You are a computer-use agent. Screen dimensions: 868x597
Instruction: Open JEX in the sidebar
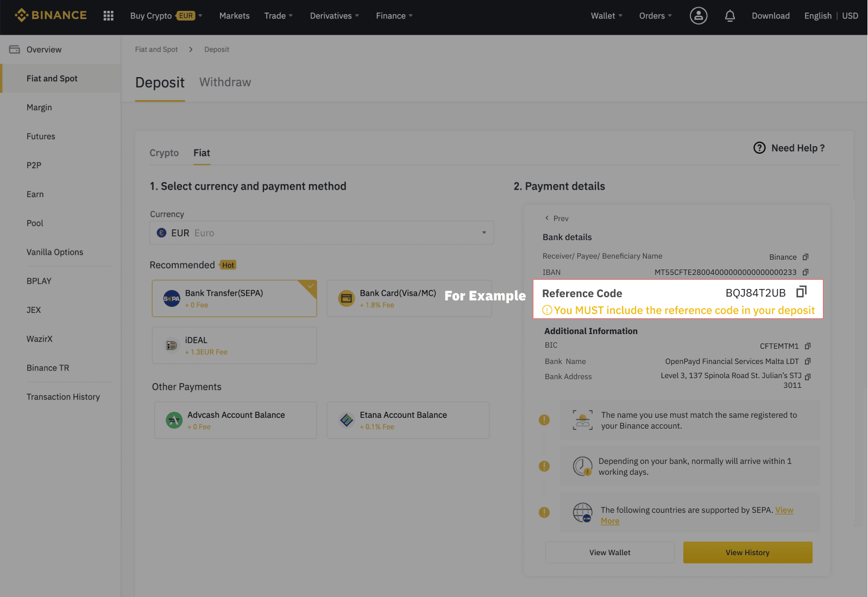[x=34, y=310]
